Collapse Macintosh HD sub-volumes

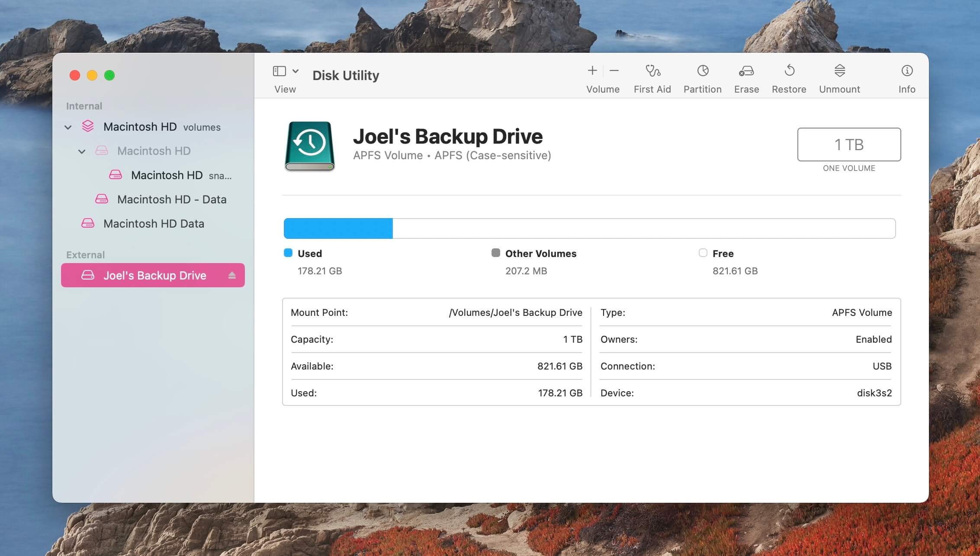[x=81, y=150]
